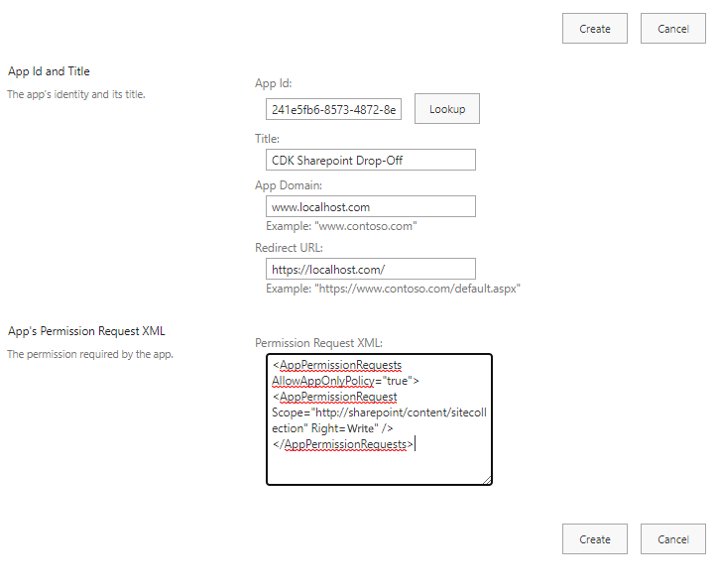
Task: Click the top Cancel button
Action: click(x=672, y=29)
